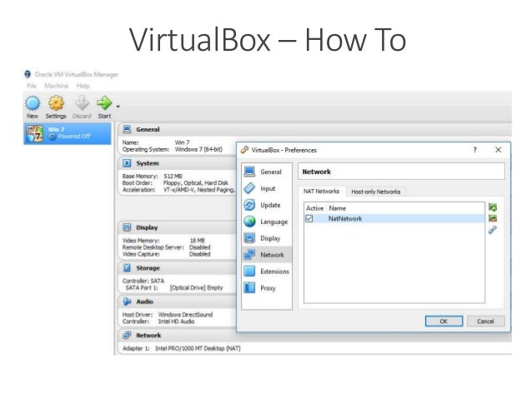Click the VirtualBox Manager title bar icon
Screen dimensions: 532x399
point(28,74)
